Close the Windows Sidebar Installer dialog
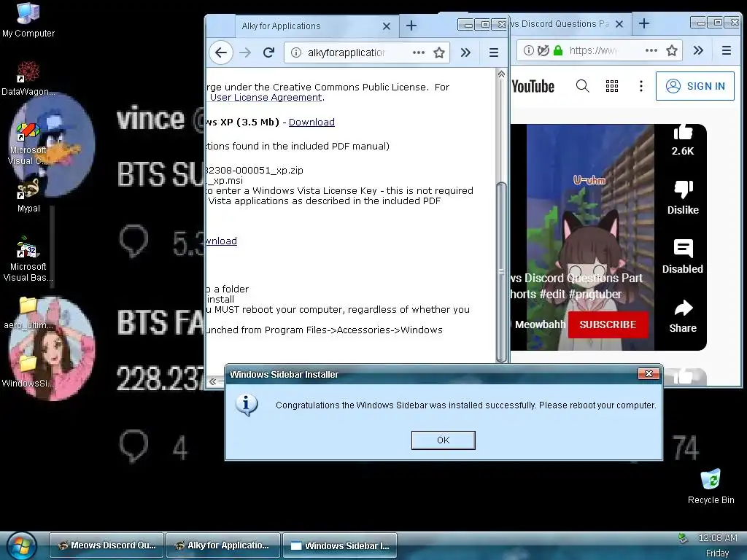 [649, 374]
